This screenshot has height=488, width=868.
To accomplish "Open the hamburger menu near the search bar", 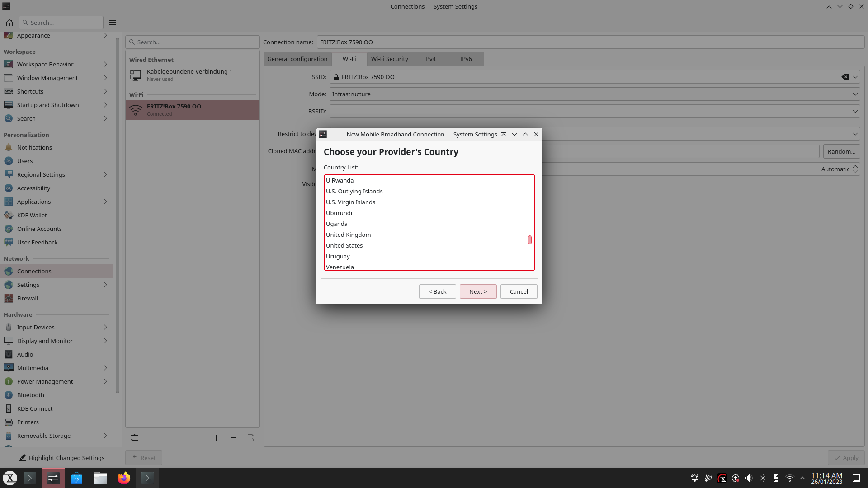I will point(112,23).
